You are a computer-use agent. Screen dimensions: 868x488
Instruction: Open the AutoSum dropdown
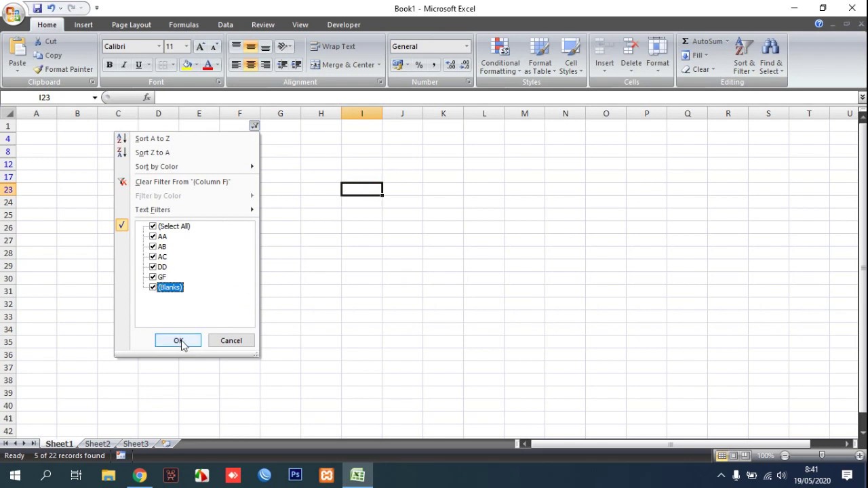point(727,41)
